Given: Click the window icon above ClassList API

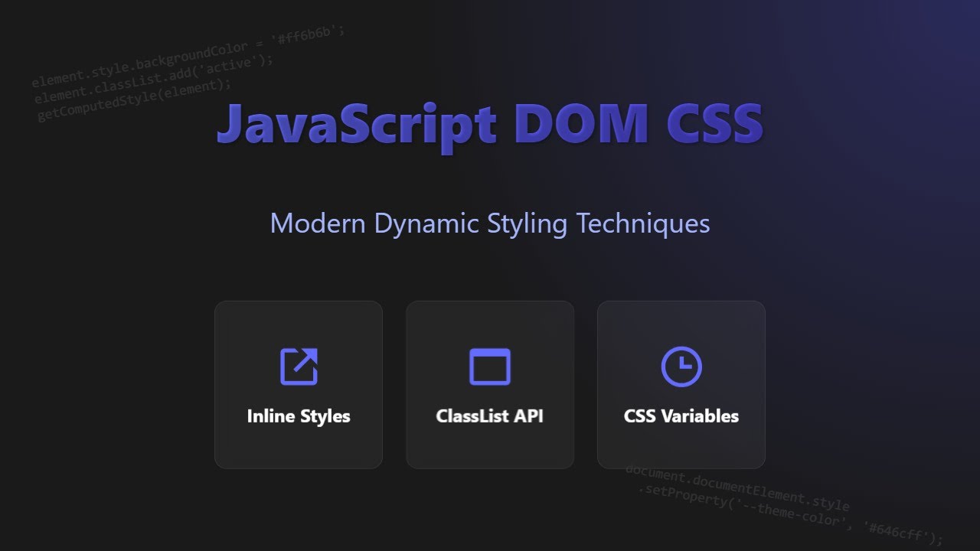Looking at the screenshot, I should [490, 367].
